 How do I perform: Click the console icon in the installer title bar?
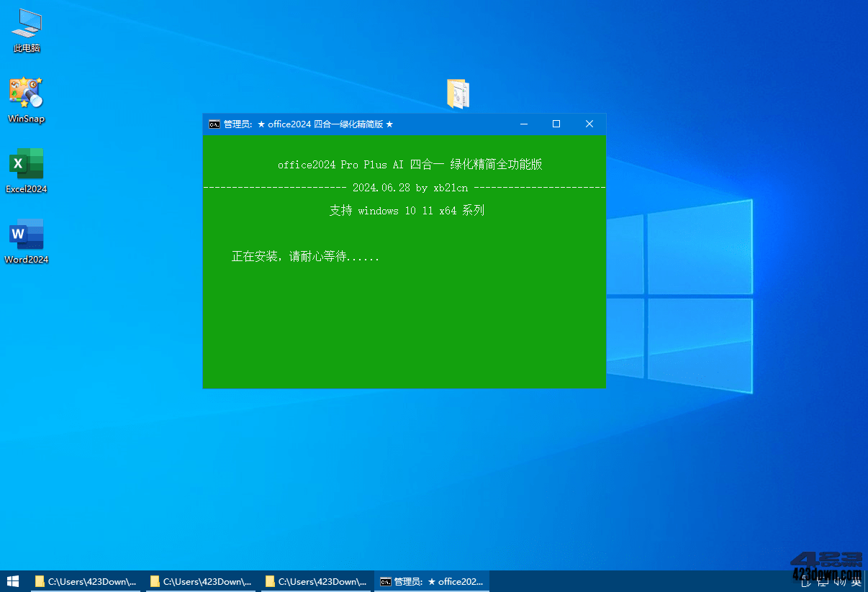click(x=214, y=124)
